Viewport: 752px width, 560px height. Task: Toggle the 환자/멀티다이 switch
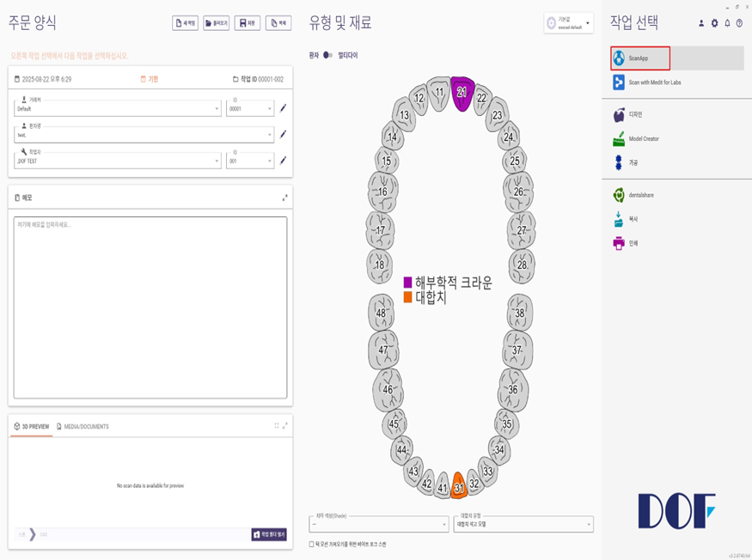click(327, 55)
